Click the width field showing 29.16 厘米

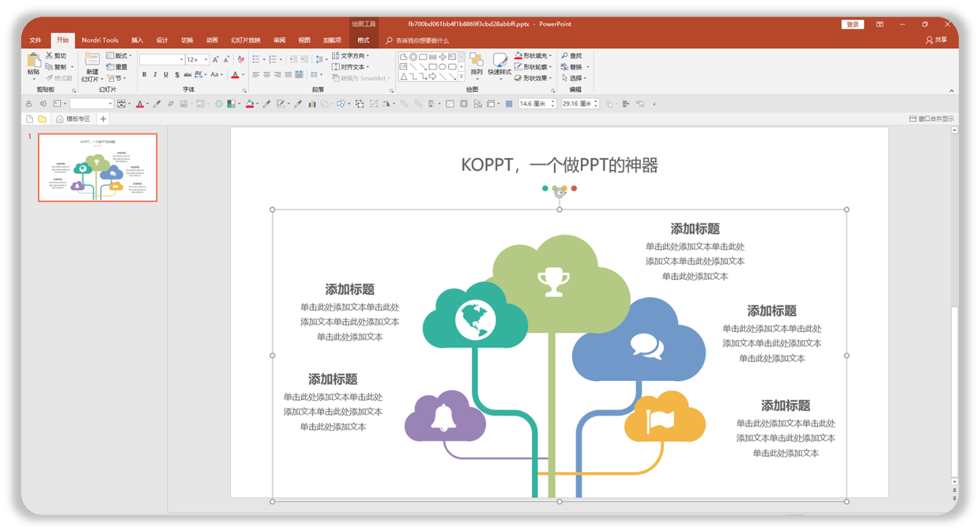(x=580, y=104)
